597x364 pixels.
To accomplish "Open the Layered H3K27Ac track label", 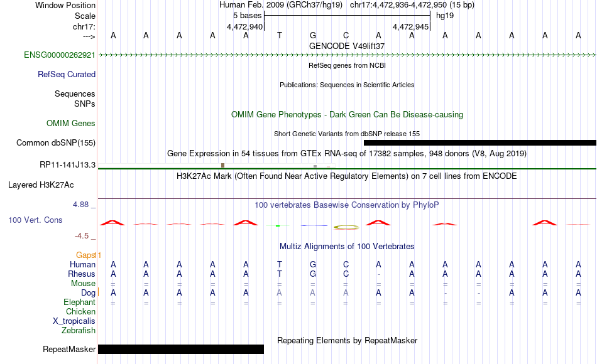I will click(x=41, y=185).
